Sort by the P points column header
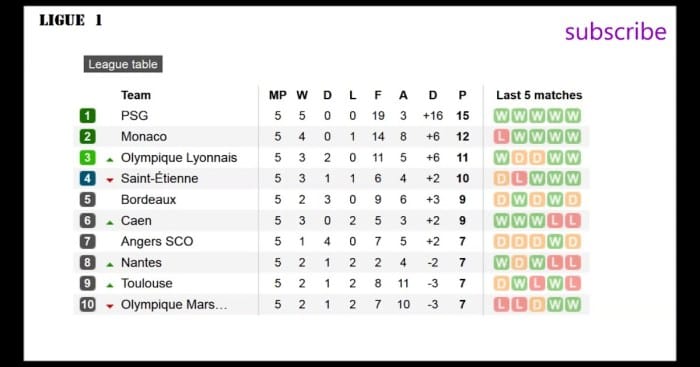This screenshot has width=700, height=367. point(462,95)
